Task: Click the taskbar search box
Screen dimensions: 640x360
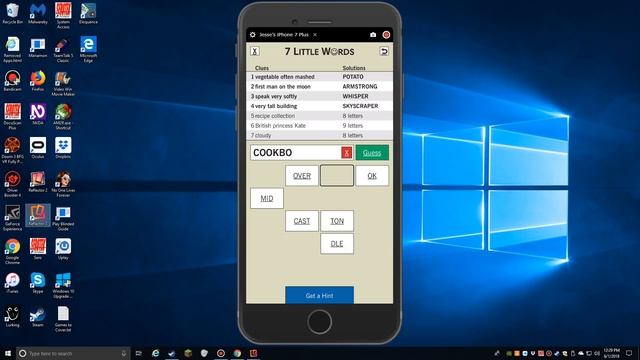Action: (x=73, y=353)
